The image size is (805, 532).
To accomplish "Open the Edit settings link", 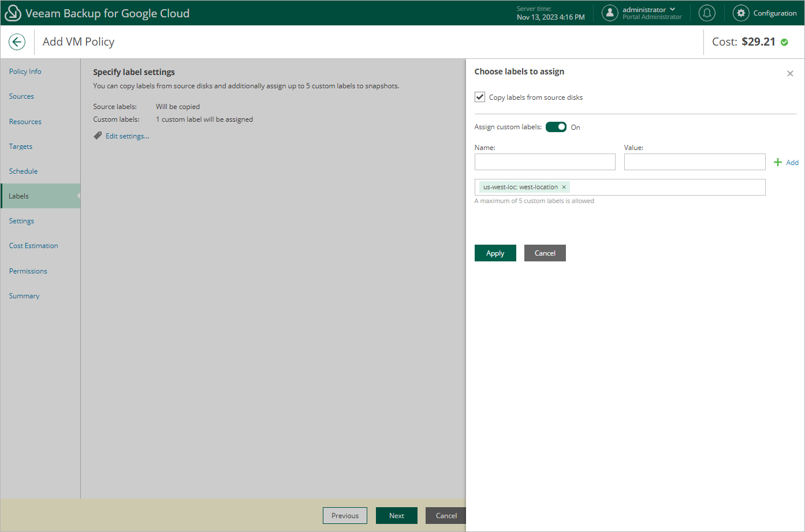I will (x=127, y=136).
